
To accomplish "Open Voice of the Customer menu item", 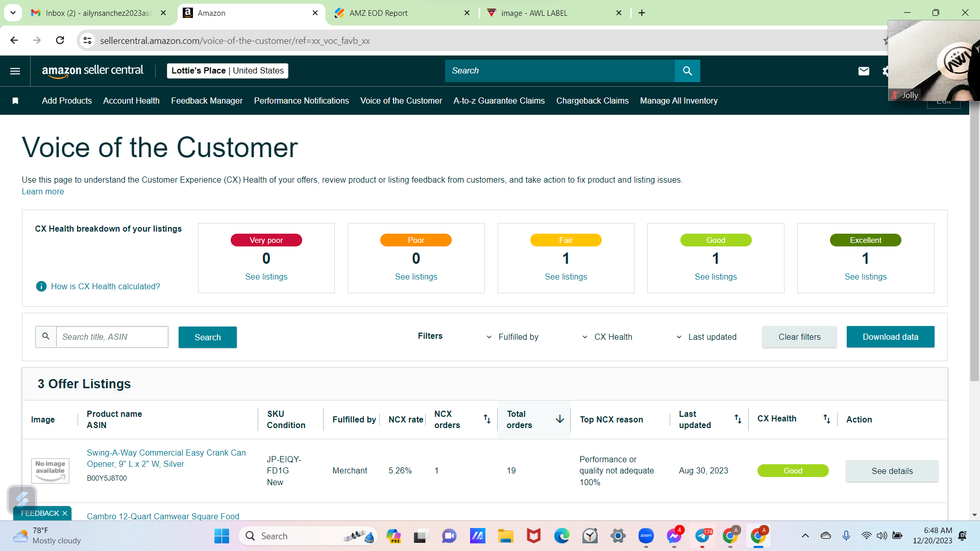I will (x=401, y=101).
